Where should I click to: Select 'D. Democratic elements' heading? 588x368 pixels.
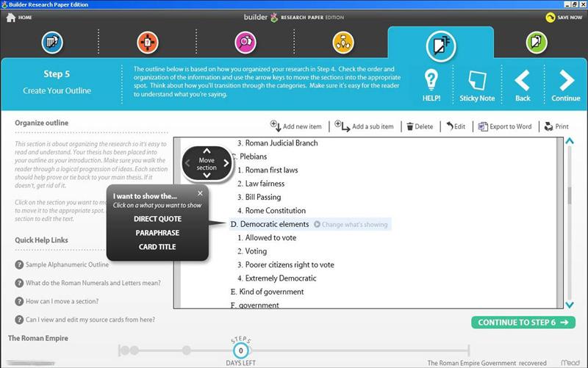(270, 224)
